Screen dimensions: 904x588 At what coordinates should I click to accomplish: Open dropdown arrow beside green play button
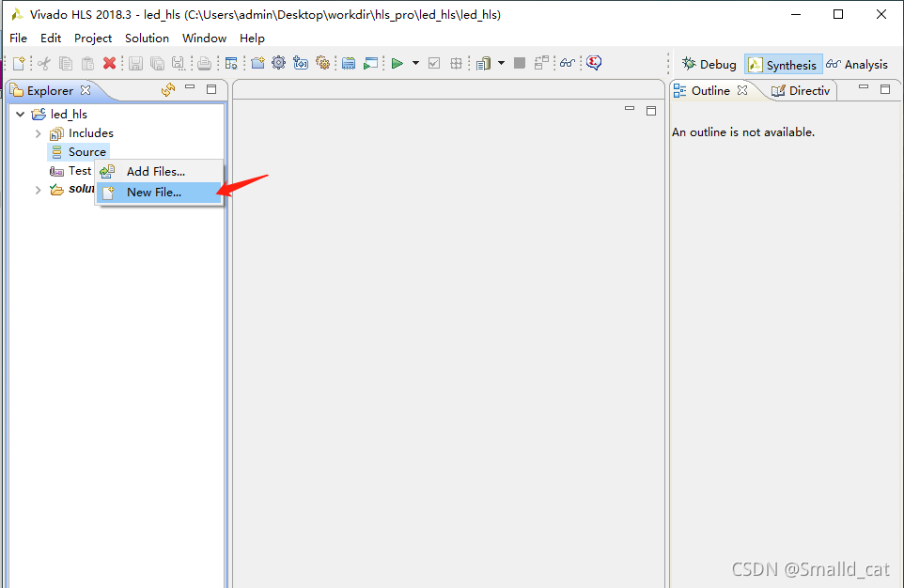[415, 63]
